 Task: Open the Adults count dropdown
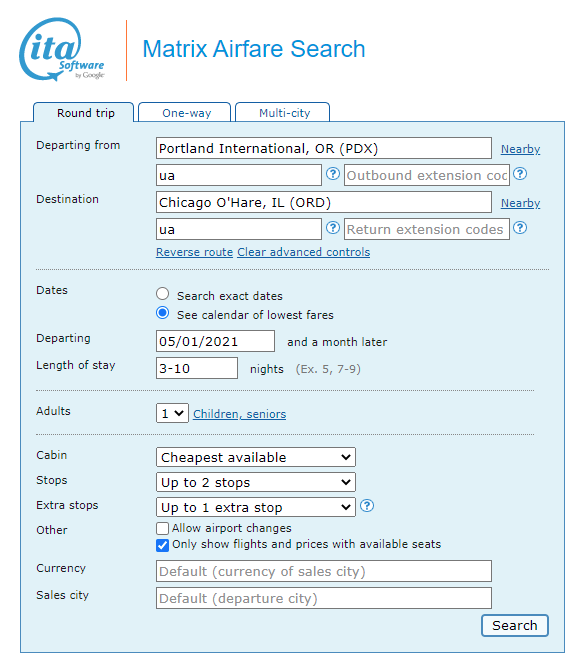click(172, 413)
